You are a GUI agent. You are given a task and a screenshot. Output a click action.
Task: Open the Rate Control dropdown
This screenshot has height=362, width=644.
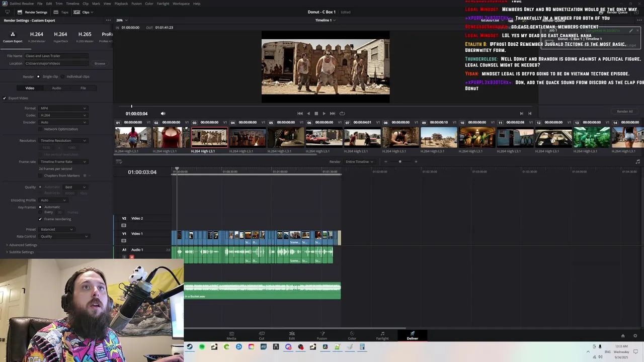pyautogui.click(x=64, y=236)
